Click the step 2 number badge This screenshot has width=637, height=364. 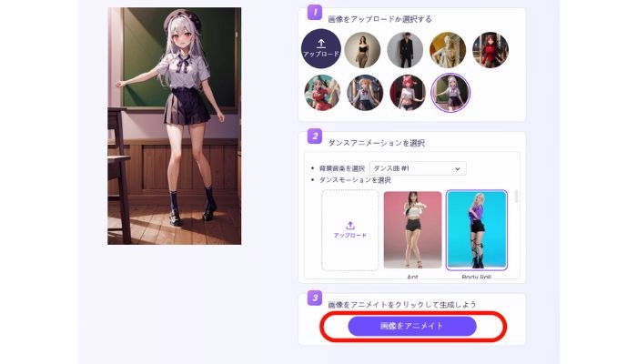314,136
